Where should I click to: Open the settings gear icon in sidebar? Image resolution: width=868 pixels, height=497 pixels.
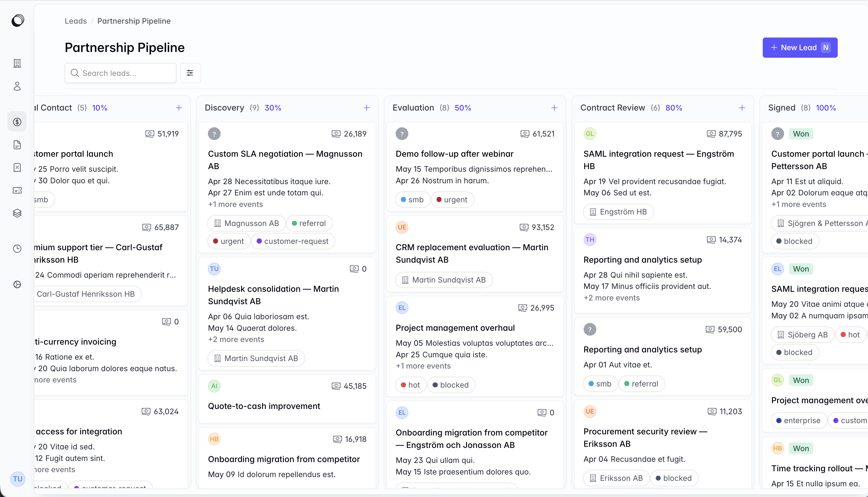click(x=17, y=284)
